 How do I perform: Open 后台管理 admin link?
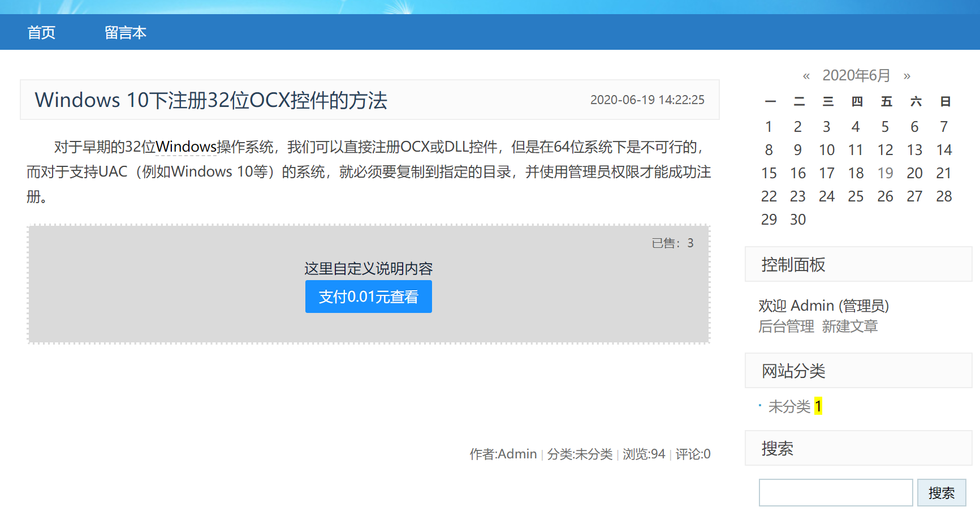(786, 327)
